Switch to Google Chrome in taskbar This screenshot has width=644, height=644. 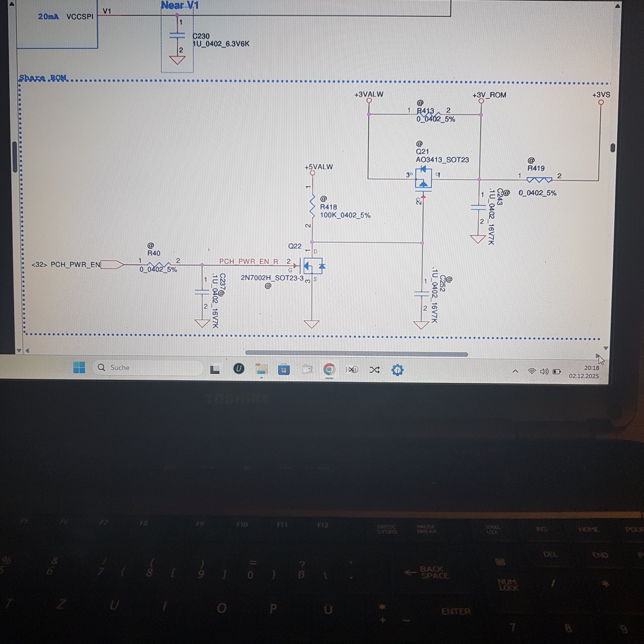click(329, 370)
